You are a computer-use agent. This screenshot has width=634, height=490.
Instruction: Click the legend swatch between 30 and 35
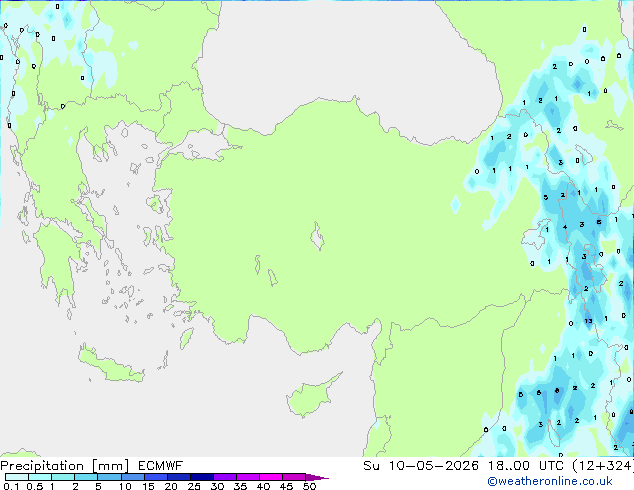pyautogui.click(x=224, y=477)
